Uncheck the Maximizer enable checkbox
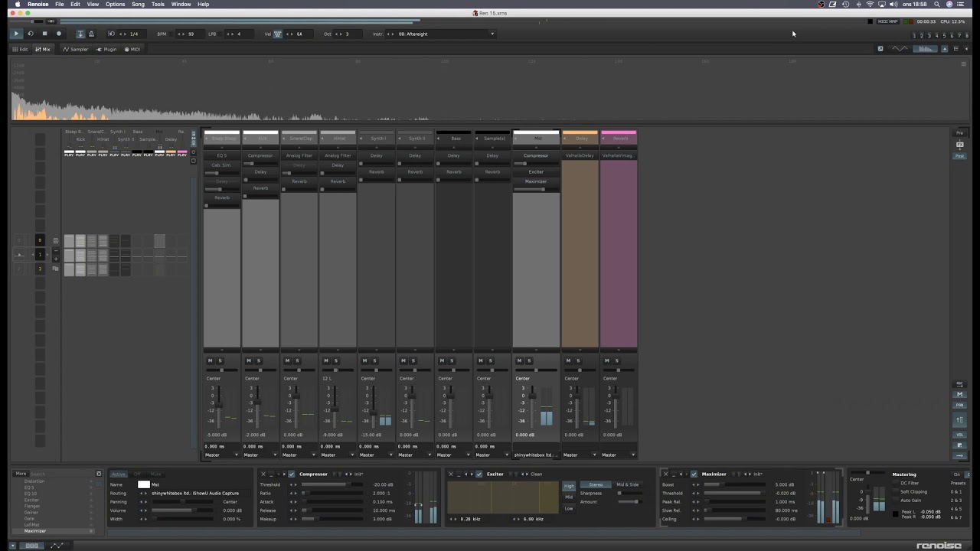Viewport: 980px width, 551px height. coord(694,474)
